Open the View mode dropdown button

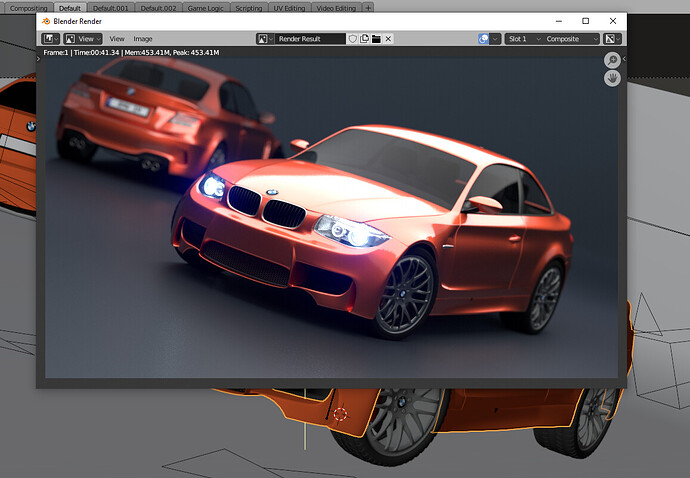point(82,39)
